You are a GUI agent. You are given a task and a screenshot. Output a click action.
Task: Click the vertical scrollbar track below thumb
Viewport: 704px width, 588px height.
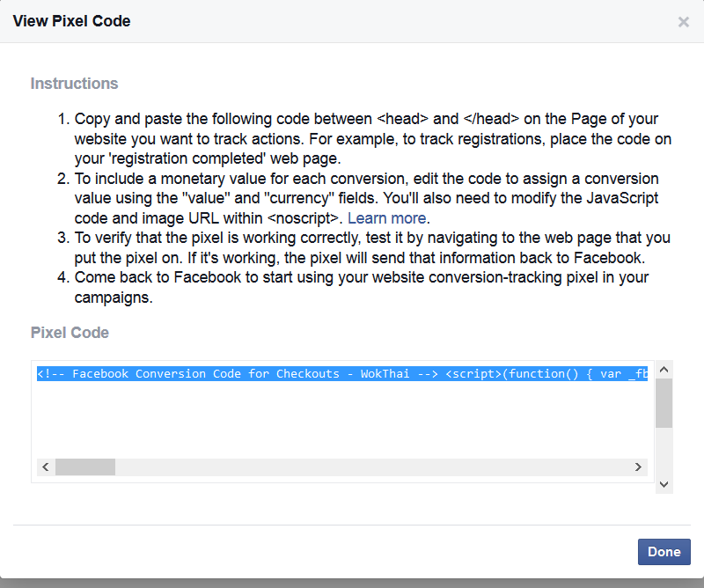click(664, 452)
